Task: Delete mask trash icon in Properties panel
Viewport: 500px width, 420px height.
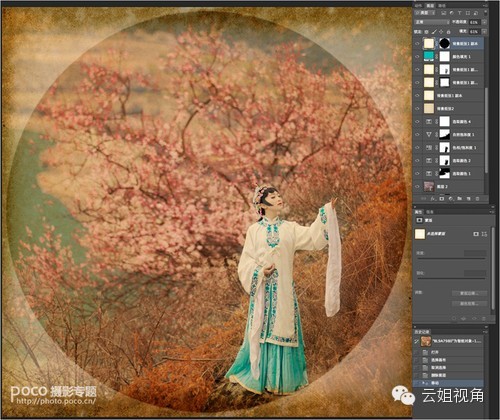Action: tap(484, 319)
